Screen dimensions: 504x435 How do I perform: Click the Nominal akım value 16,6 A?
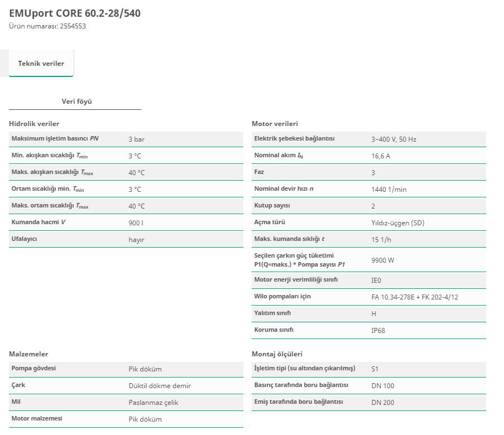pyautogui.click(x=381, y=156)
